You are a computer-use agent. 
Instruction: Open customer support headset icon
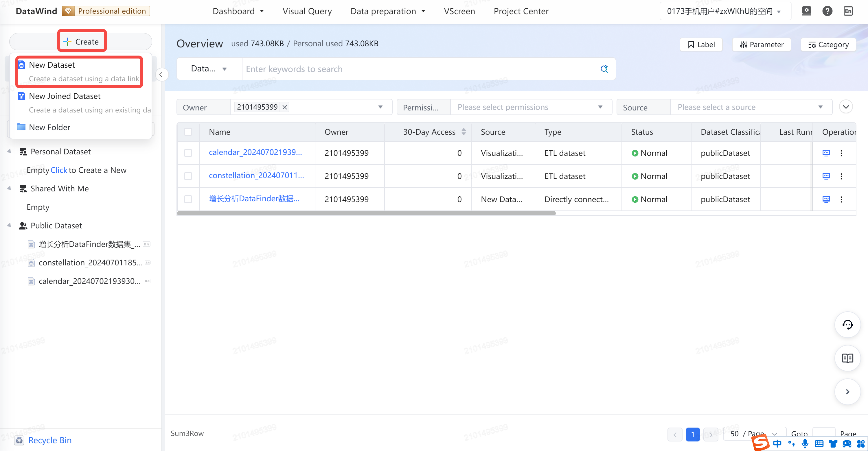(x=847, y=324)
